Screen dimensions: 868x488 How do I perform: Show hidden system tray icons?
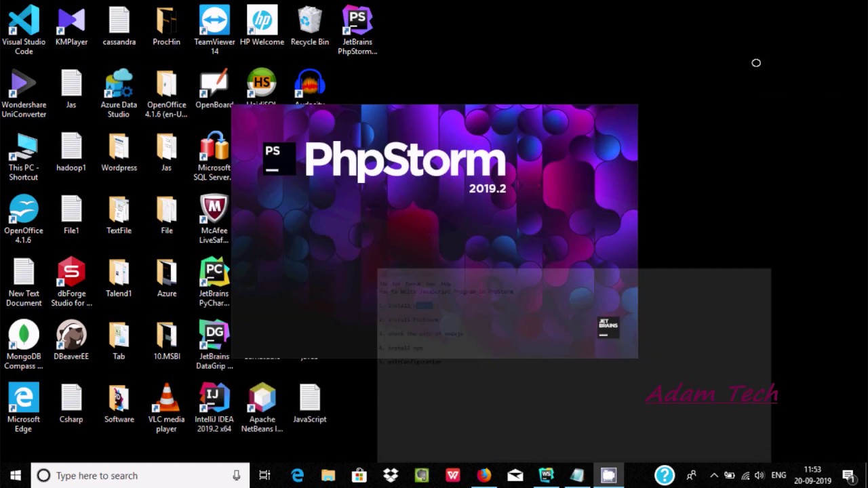click(x=714, y=475)
